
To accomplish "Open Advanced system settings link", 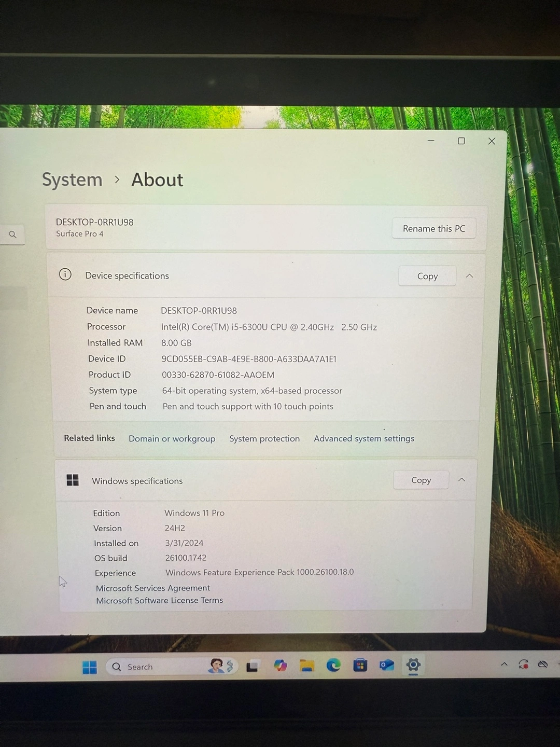I will 364,439.
